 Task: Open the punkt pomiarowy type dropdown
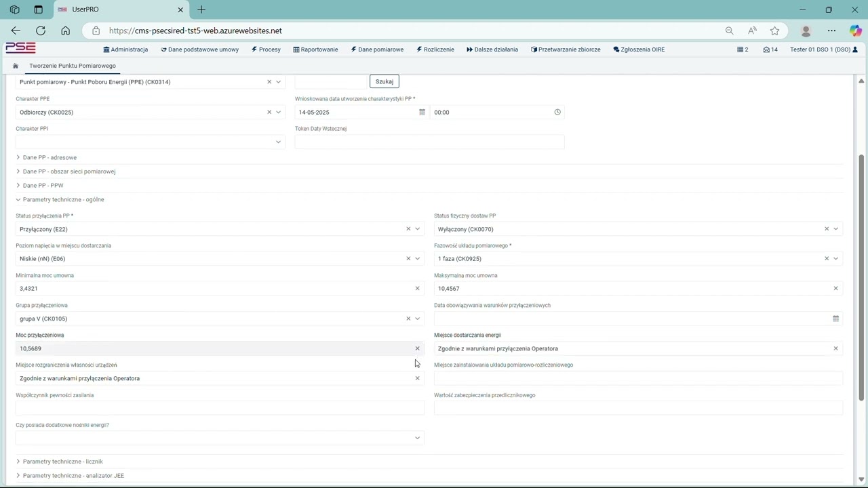click(278, 82)
